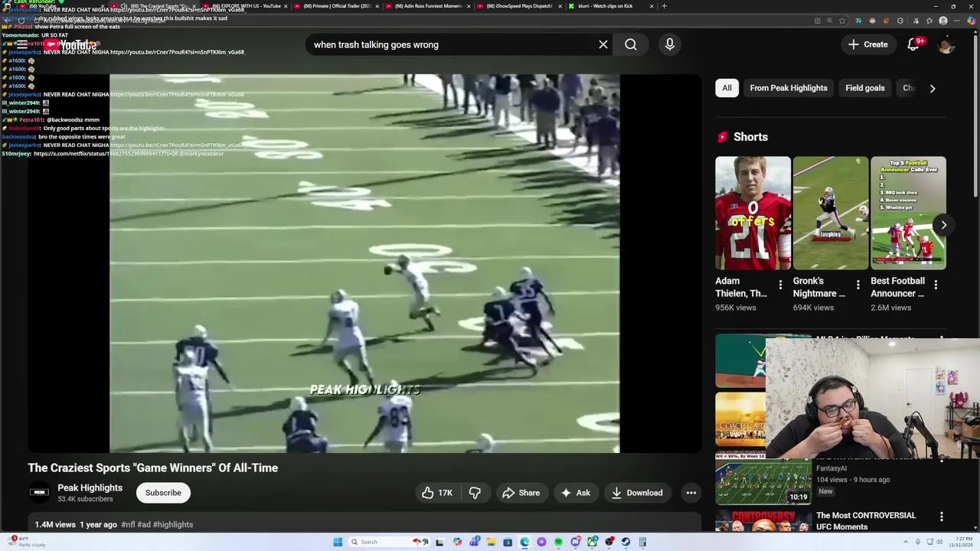Open the weather widget on taskbar
Screen dimensions: 980x551
pos(26,542)
